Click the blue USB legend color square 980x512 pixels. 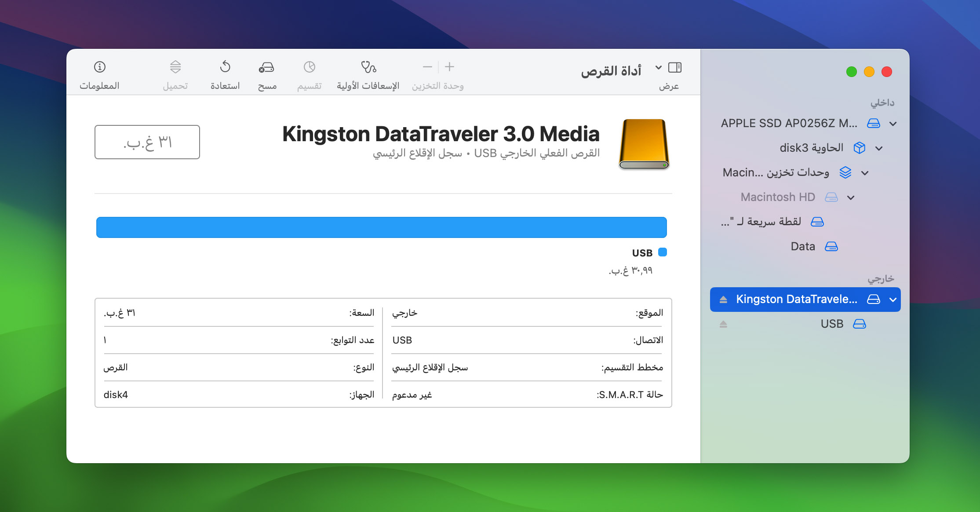pyautogui.click(x=663, y=252)
